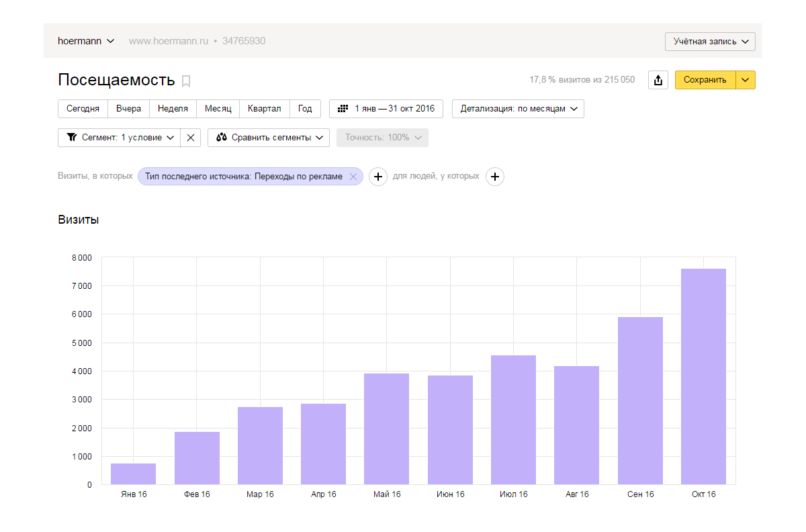Open Точность: 100% dropdown
The width and height of the screenshot is (806, 532).
[382, 138]
